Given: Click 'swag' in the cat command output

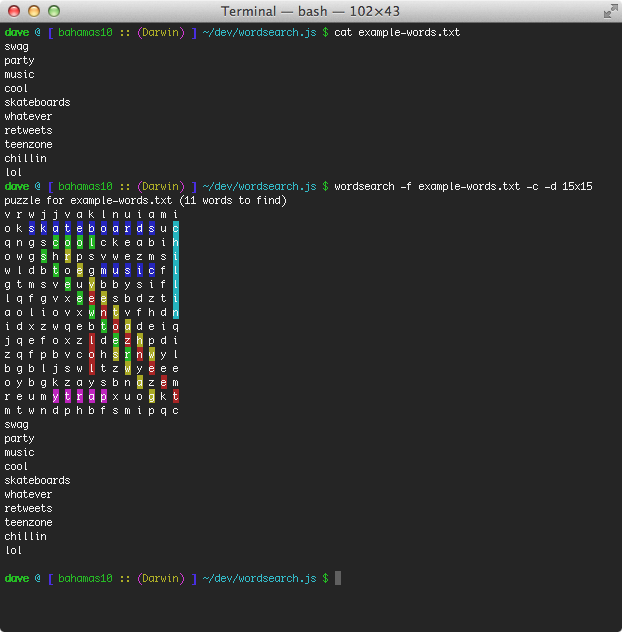Looking at the screenshot, I should (17, 47).
